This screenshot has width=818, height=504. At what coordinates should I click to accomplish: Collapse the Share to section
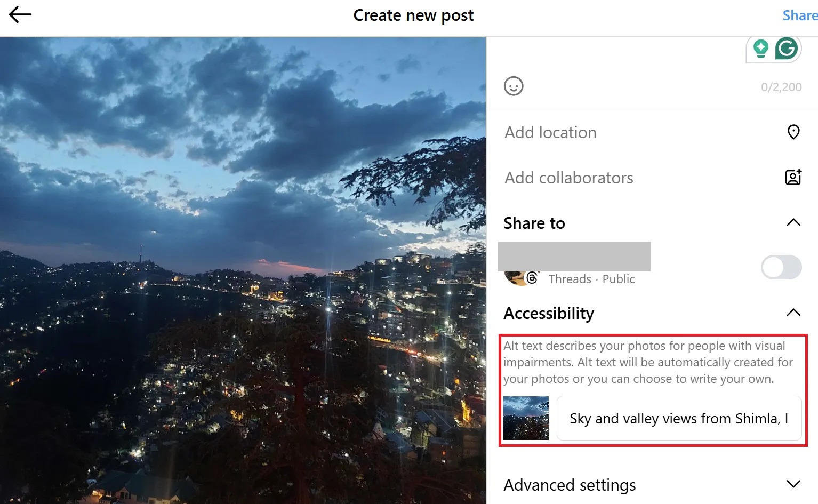pos(793,222)
